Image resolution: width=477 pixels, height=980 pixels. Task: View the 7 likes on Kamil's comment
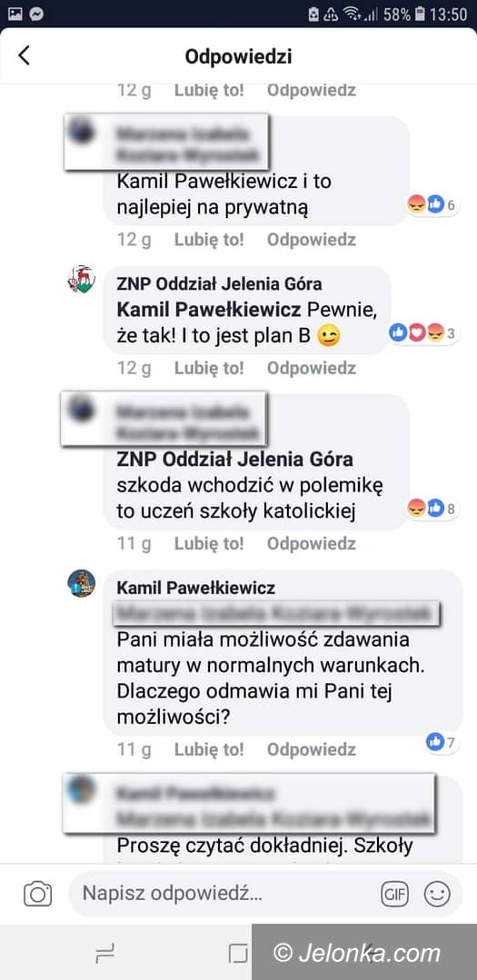[x=442, y=742]
